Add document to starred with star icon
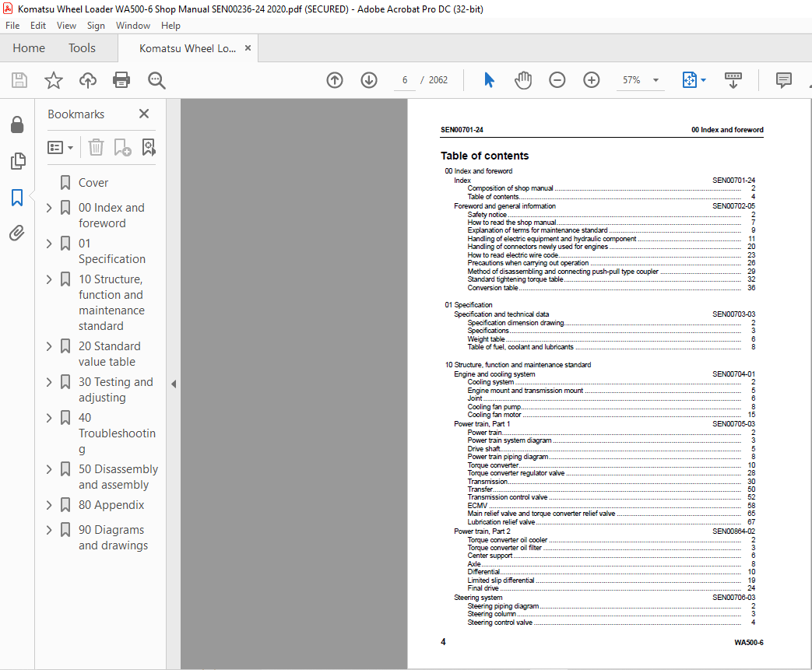812x670 pixels. click(54, 80)
